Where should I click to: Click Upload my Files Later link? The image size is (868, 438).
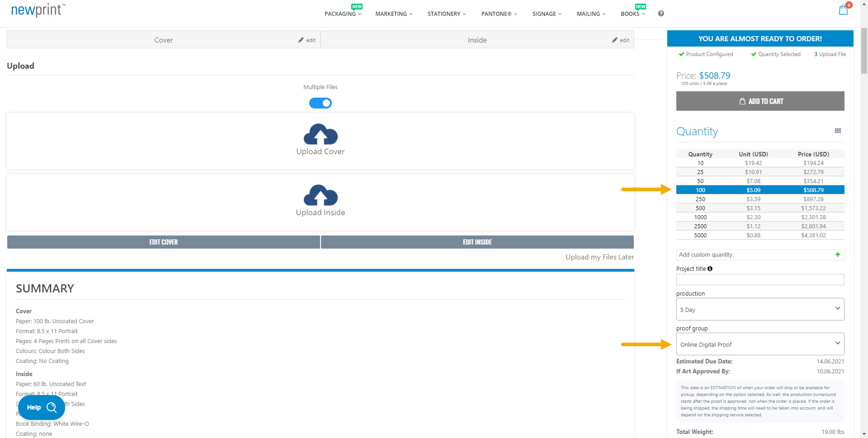[599, 257]
